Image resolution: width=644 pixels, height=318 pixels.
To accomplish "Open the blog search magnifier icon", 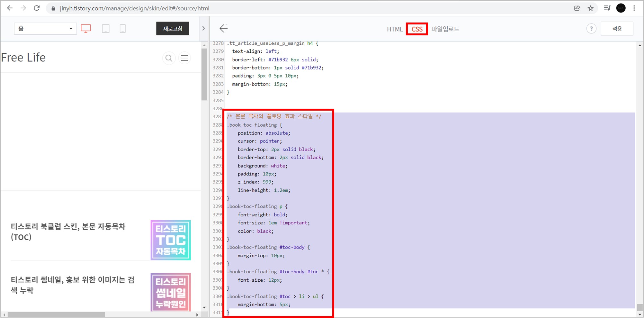I will [169, 58].
